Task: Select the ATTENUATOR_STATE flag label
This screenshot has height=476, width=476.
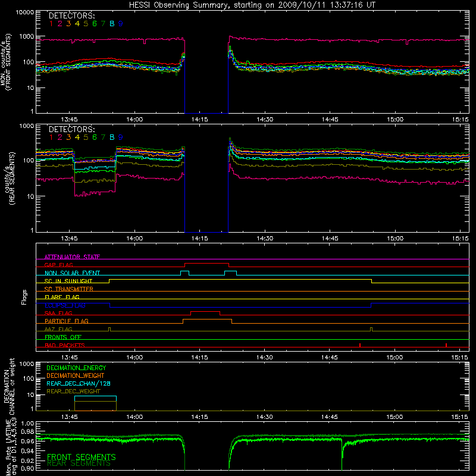Action: tap(72, 257)
